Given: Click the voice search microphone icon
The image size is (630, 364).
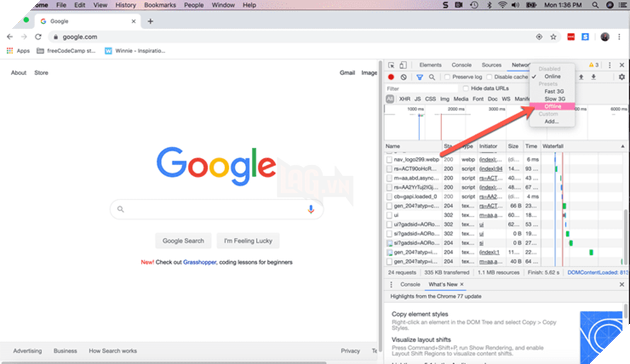Looking at the screenshot, I should pyautogui.click(x=311, y=209).
